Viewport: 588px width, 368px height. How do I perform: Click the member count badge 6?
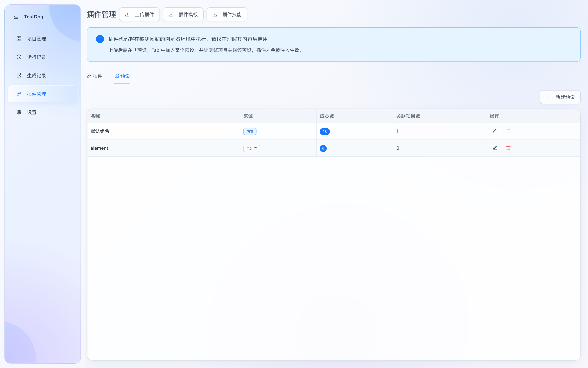323,148
